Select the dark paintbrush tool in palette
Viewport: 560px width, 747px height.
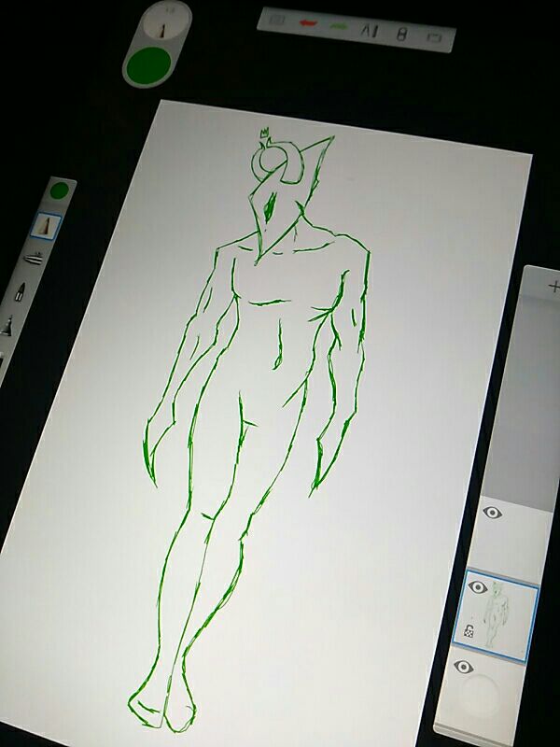pyautogui.click(x=7, y=325)
